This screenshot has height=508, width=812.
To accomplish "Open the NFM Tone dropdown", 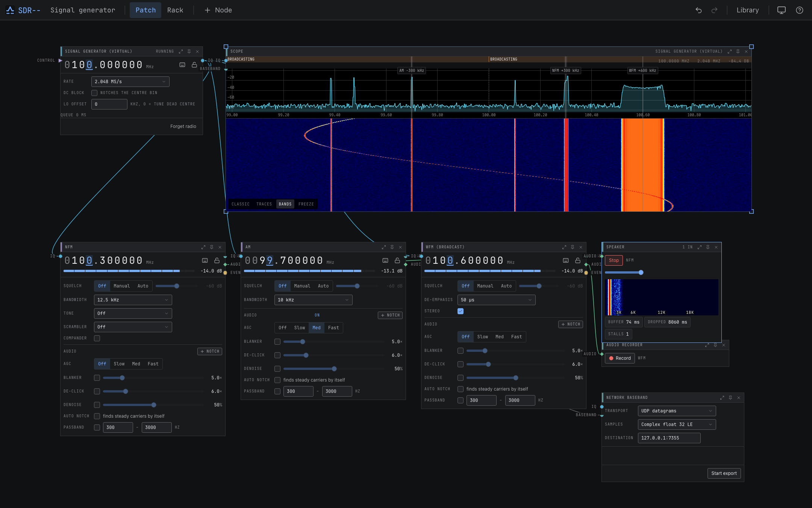I will (x=133, y=313).
